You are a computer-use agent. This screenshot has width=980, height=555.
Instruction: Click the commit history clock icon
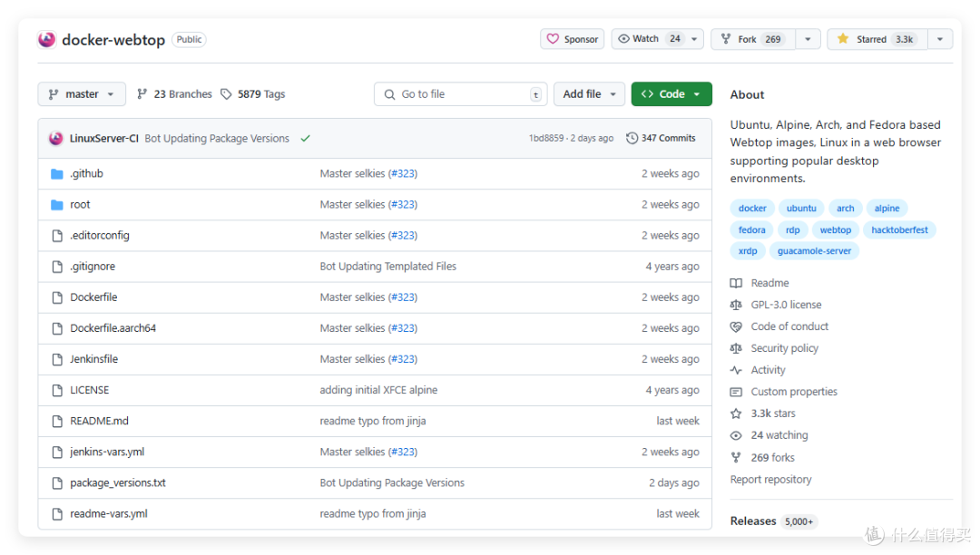tap(632, 138)
